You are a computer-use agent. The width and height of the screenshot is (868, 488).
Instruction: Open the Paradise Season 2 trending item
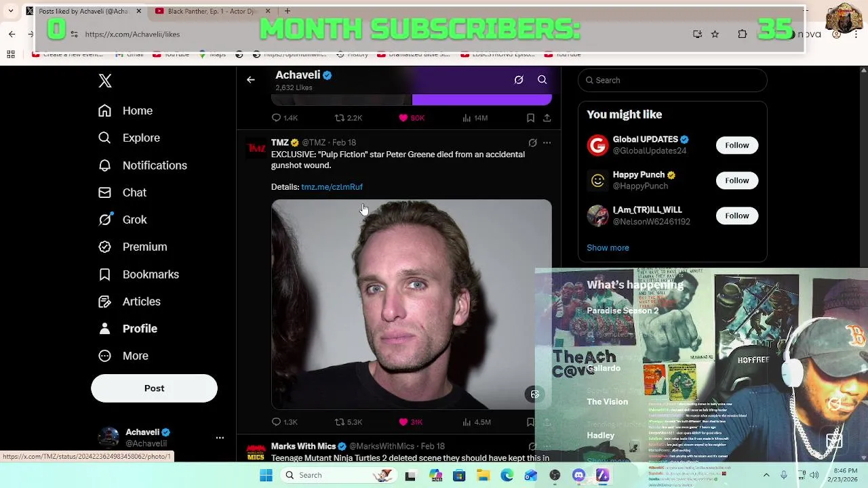(623, 310)
